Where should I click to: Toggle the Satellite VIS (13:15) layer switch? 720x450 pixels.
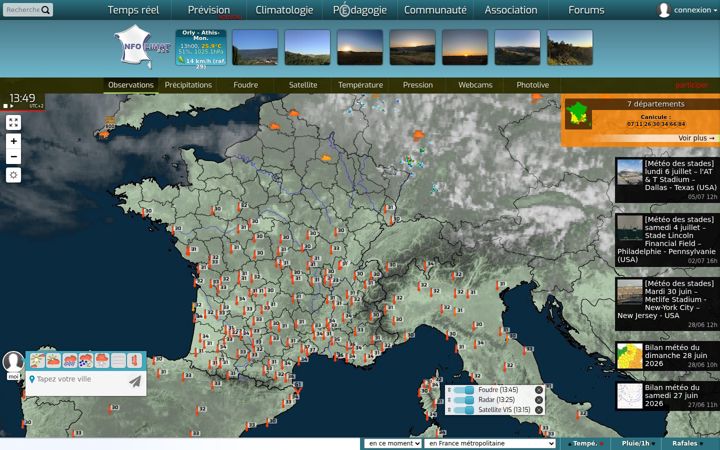click(x=463, y=410)
